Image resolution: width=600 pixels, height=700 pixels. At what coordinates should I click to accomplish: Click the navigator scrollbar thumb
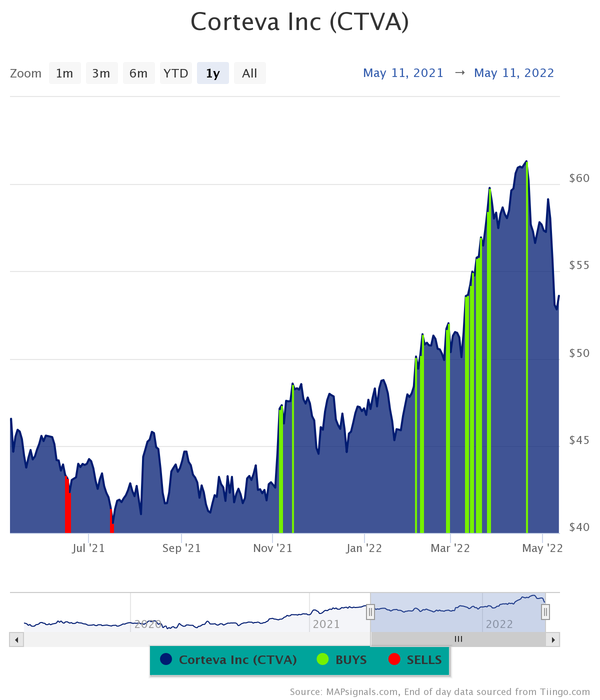tap(458, 639)
